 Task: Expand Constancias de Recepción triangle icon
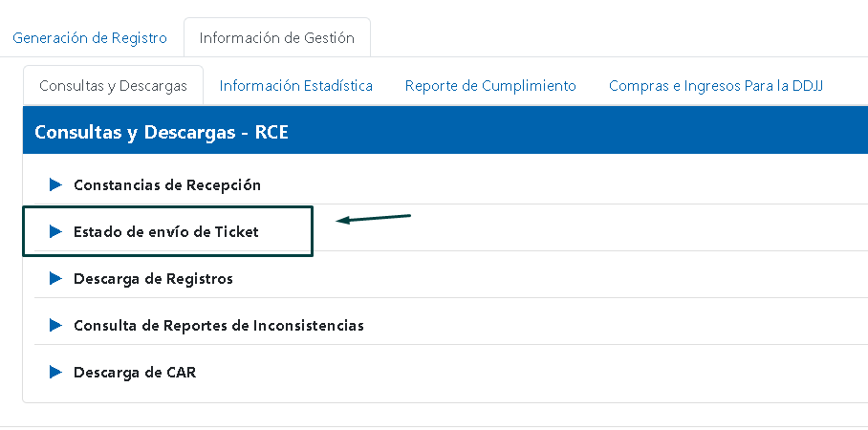coord(55,184)
